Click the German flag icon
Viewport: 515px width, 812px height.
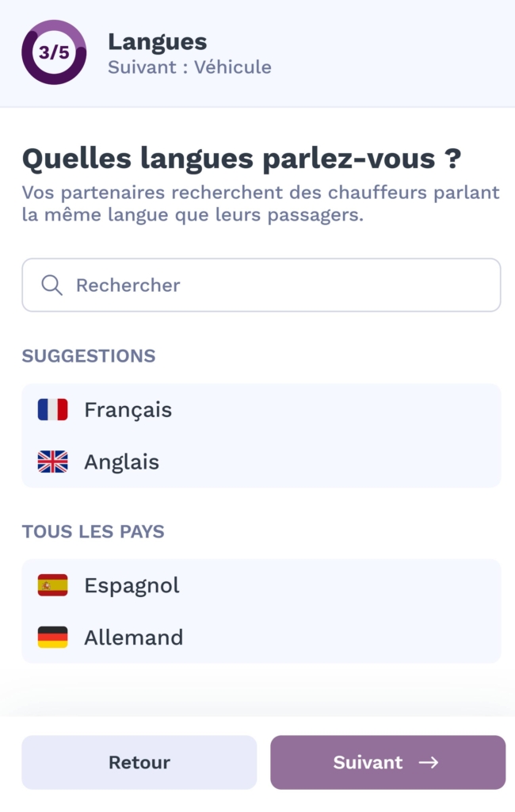(x=52, y=638)
